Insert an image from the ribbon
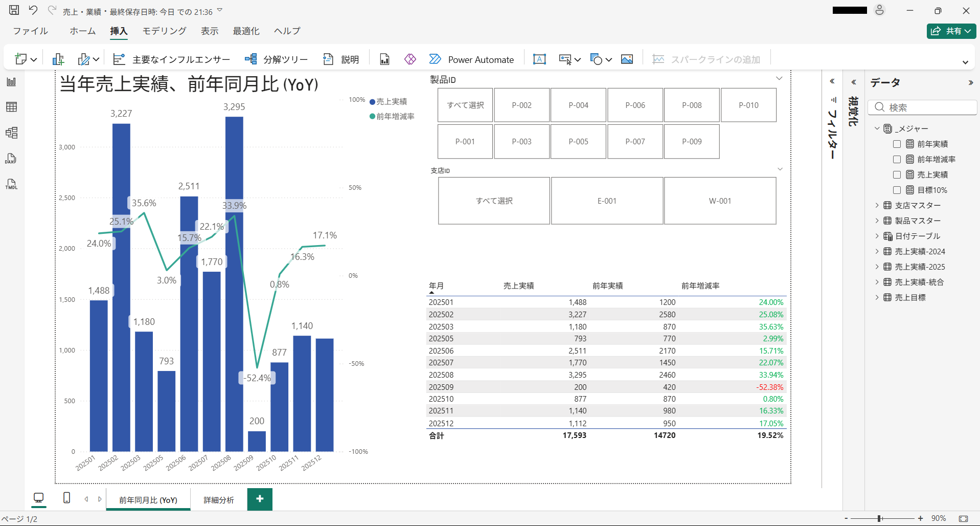 click(x=627, y=59)
